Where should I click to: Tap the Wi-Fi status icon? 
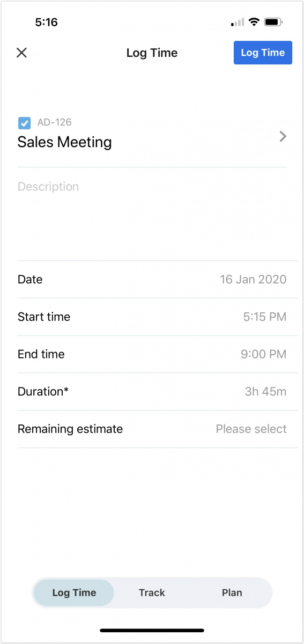(254, 22)
